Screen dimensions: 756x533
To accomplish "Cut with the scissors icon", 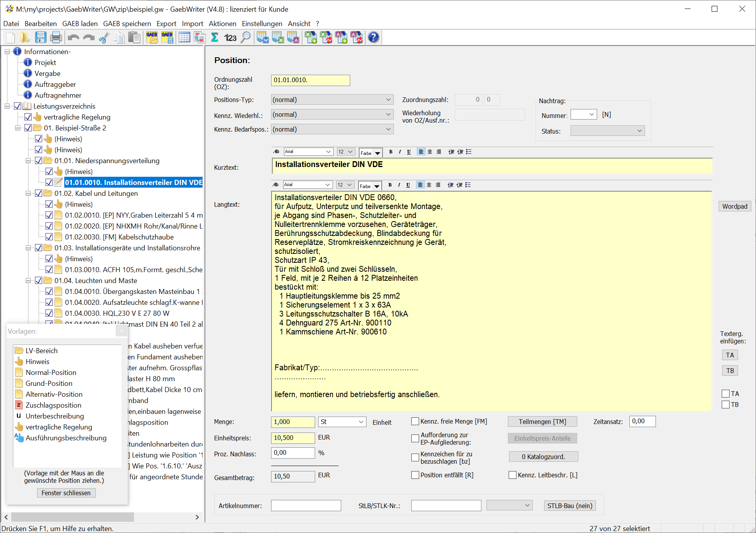I will pos(104,37).
